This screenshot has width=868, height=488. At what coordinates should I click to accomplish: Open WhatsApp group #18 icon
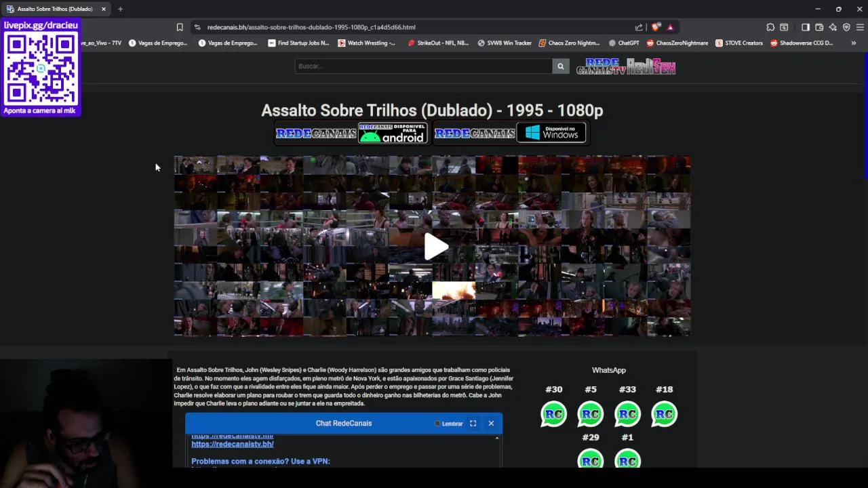pos(664,414)
